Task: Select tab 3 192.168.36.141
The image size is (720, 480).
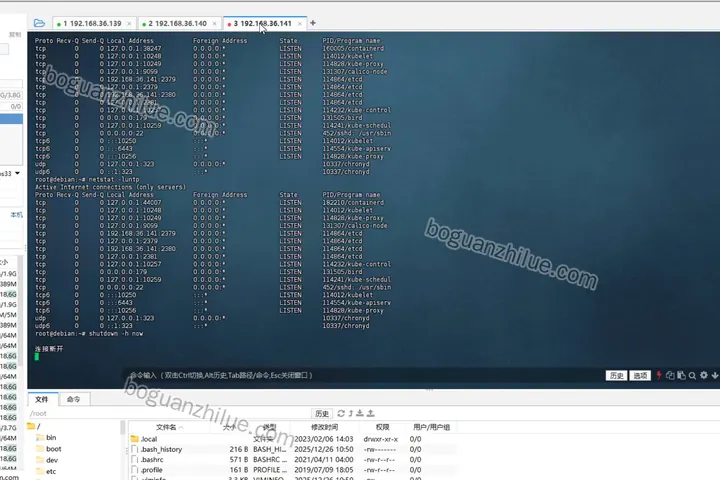Action: pyautogui.click(x=262, y=23)
